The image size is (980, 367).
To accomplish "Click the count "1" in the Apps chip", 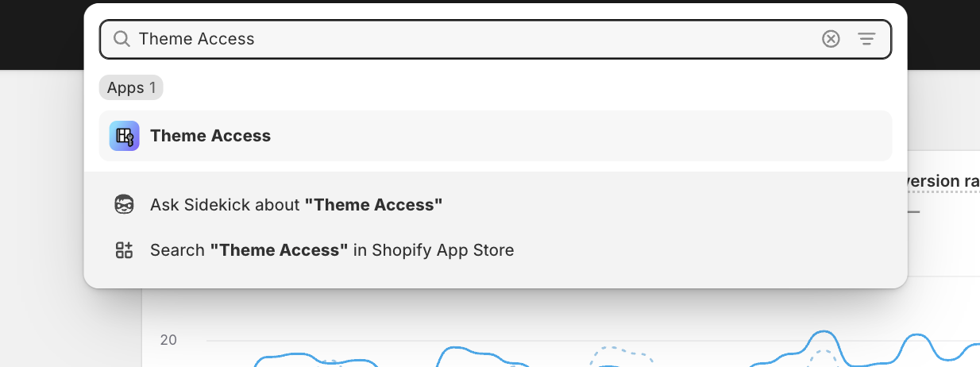I will click(x=152, y=87).
